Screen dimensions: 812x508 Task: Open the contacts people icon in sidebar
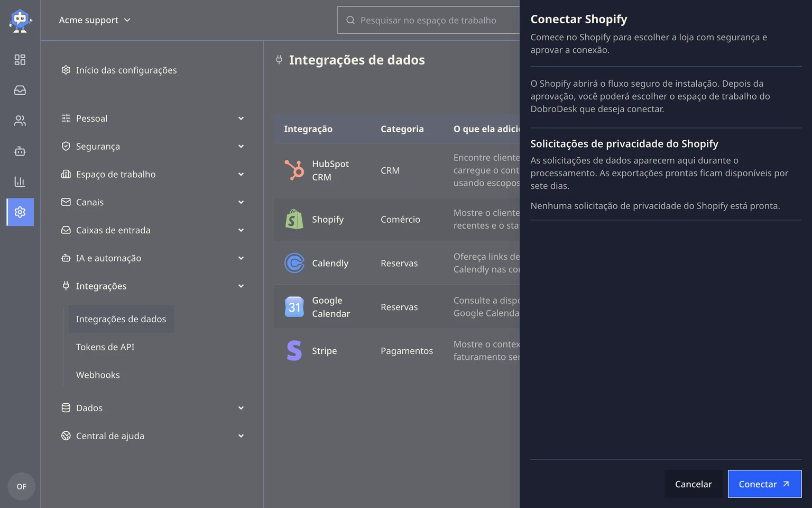(x=20, y=121)
